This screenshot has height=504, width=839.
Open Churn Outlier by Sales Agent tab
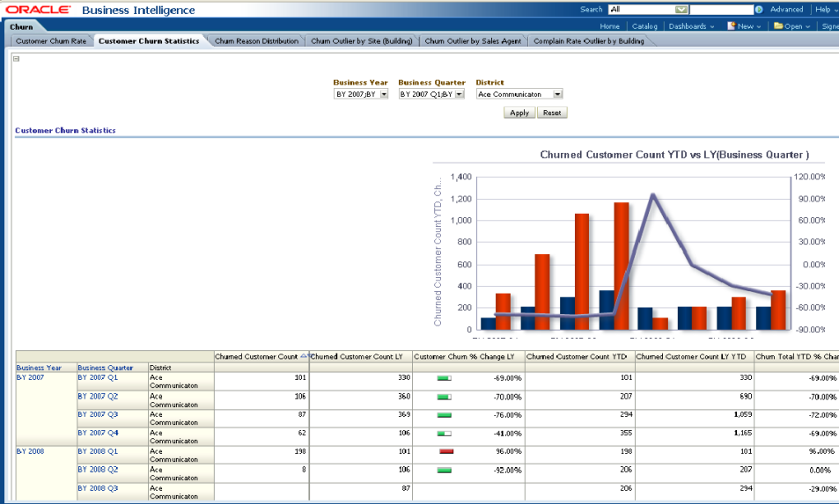(x=473, y=41)
